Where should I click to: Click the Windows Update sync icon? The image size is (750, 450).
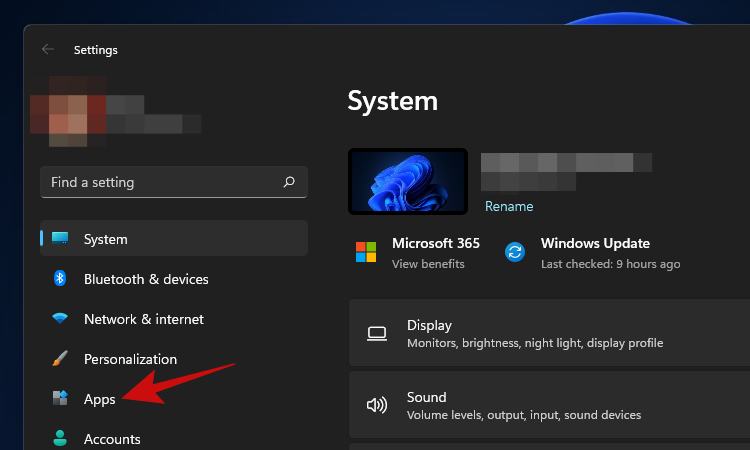tap(515, 252)
